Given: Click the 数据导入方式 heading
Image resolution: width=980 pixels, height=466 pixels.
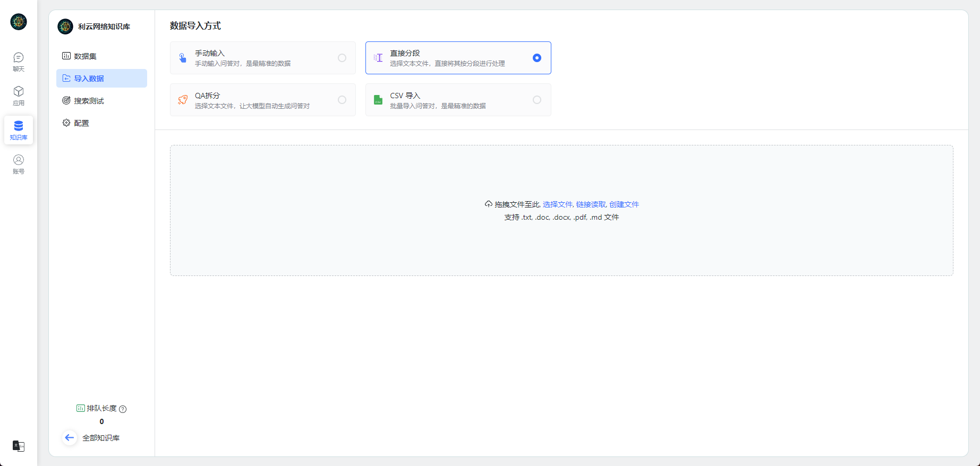Looking at the screenshot, I should pyautogui.click(x=195, y=25).
